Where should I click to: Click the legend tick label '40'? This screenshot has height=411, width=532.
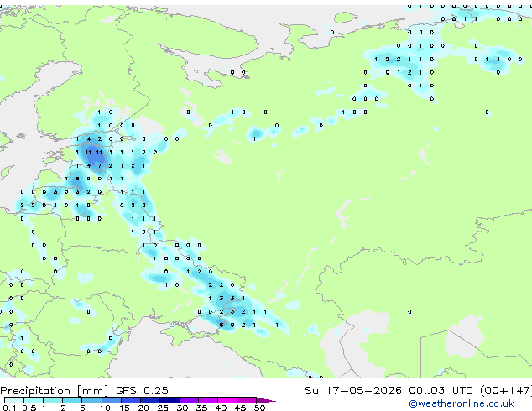[x=221, y=408]
